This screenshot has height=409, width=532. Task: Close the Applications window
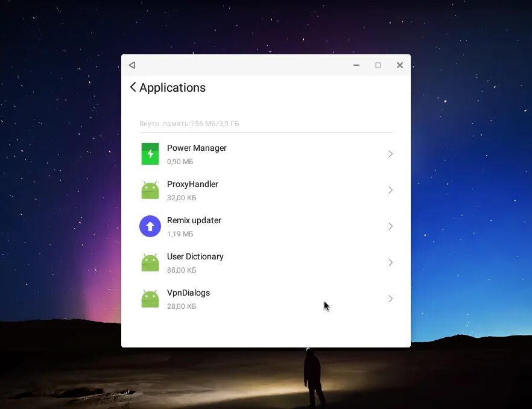[x=400, y=65]
